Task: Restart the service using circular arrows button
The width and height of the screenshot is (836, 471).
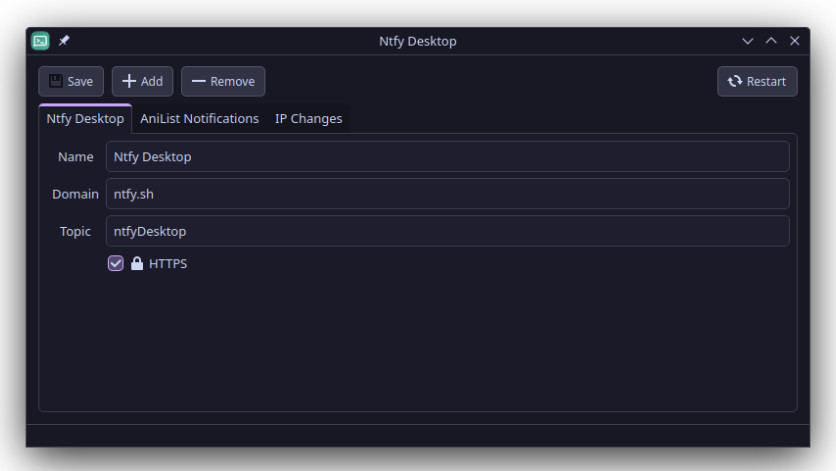Action: click(757, 82)
